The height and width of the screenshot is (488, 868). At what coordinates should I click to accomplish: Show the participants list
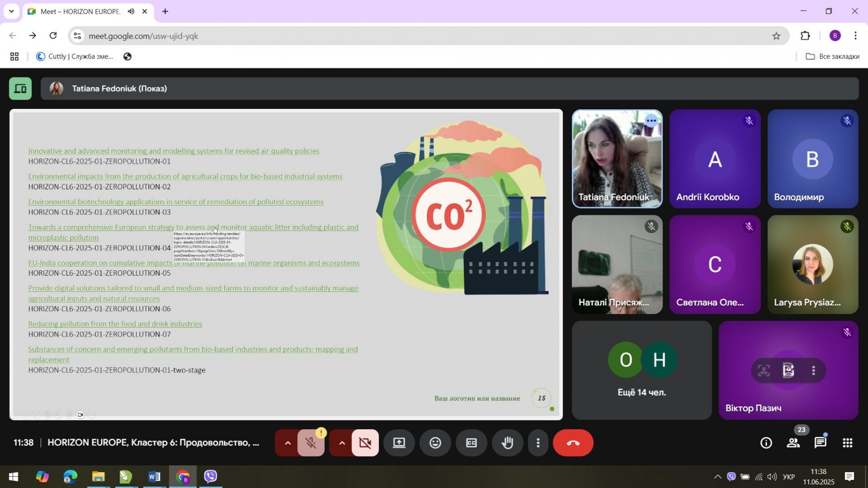point(793,443)
